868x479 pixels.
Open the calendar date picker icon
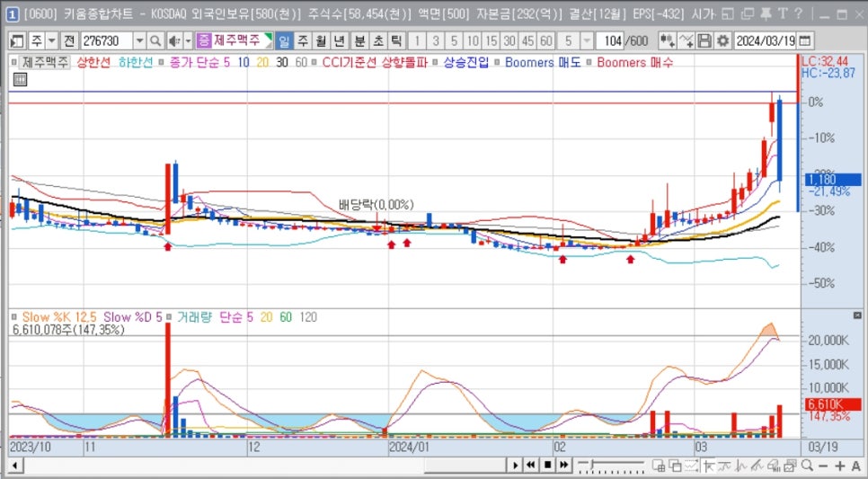pyautogui.click(x=805, y=40)
